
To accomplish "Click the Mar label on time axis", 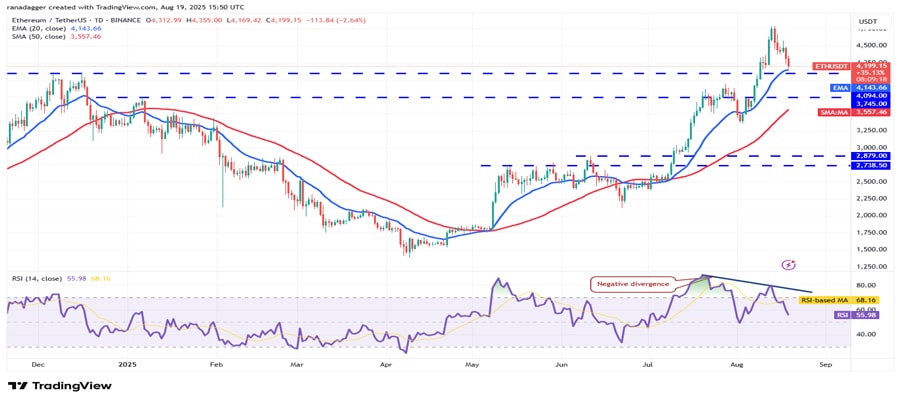I will click(x=296, y=364).
